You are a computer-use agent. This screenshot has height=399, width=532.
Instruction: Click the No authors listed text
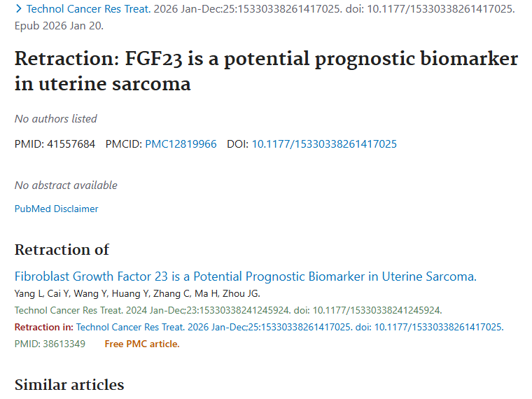click(56, 119)
